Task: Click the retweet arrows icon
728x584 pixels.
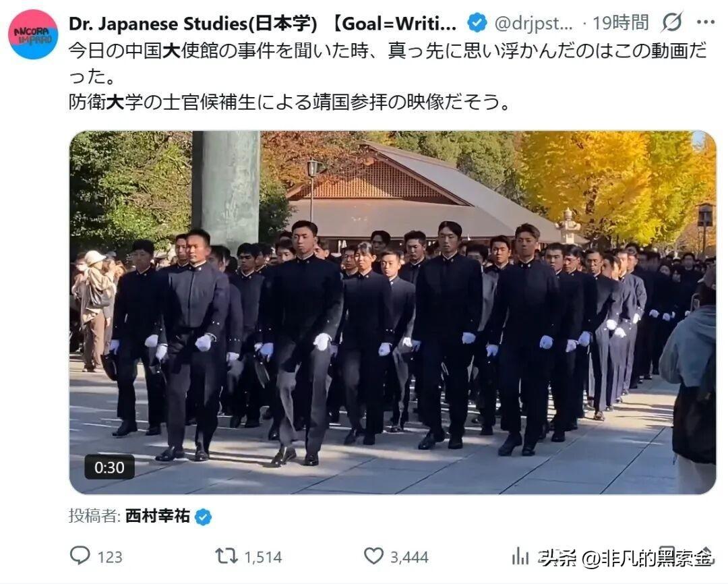Action: [226, 556]
